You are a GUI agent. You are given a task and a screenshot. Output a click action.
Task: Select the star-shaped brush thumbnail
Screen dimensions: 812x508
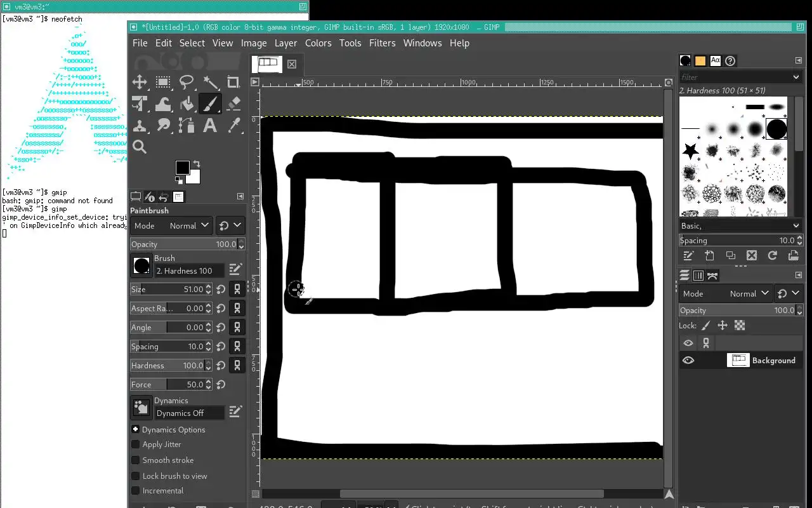pos(691,151)
